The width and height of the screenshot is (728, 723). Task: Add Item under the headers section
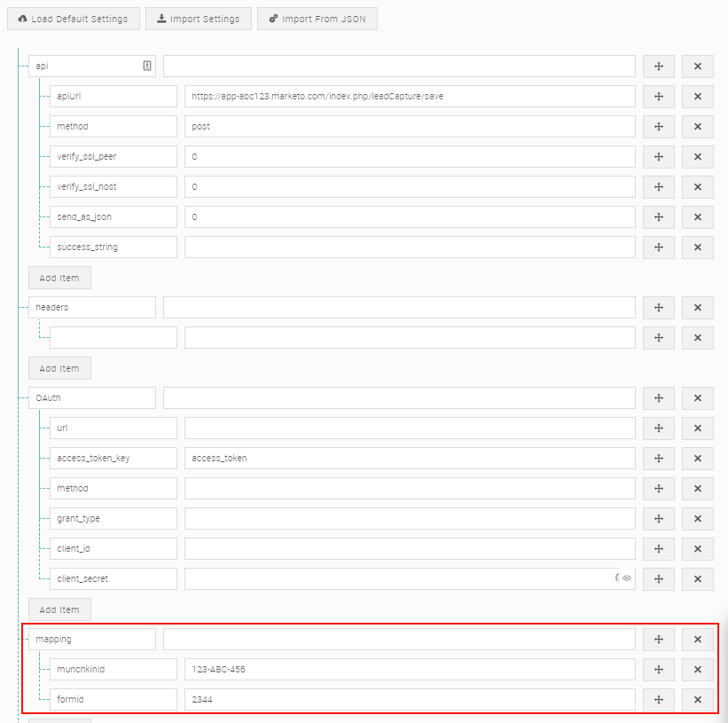(59, 368)
